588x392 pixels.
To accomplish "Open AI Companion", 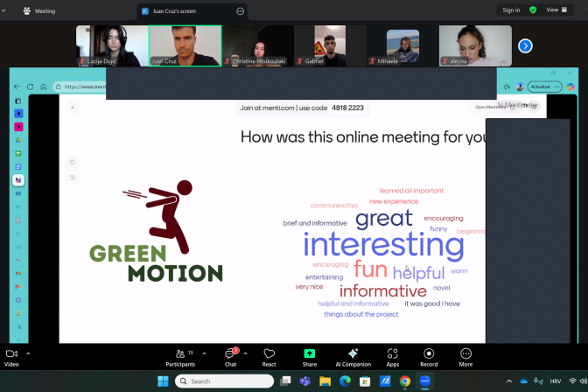I will [x=353, y=355].
